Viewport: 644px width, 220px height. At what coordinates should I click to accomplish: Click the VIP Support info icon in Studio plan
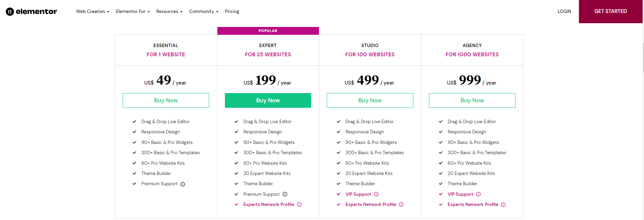(376, 194)
